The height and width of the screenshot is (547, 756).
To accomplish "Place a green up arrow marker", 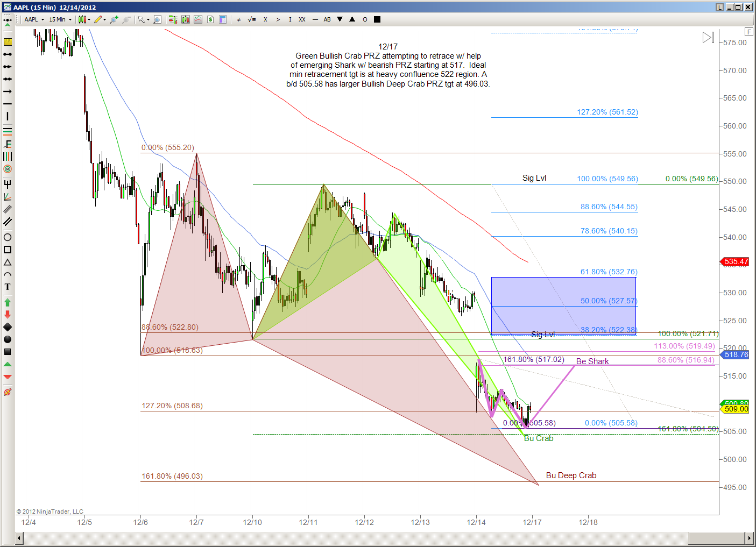I will [x=8, y=302].
